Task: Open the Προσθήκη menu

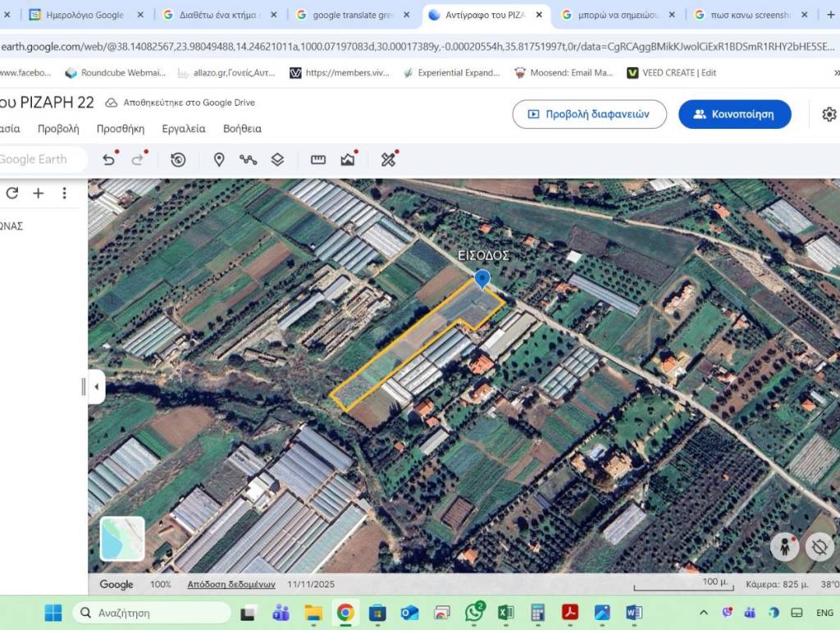Action: point(120,129)
